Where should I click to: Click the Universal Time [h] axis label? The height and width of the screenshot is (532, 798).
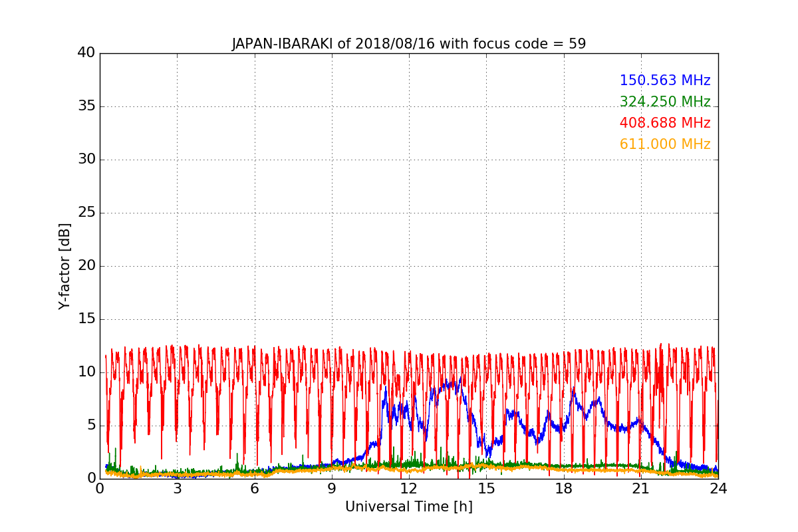click(408, 507)
